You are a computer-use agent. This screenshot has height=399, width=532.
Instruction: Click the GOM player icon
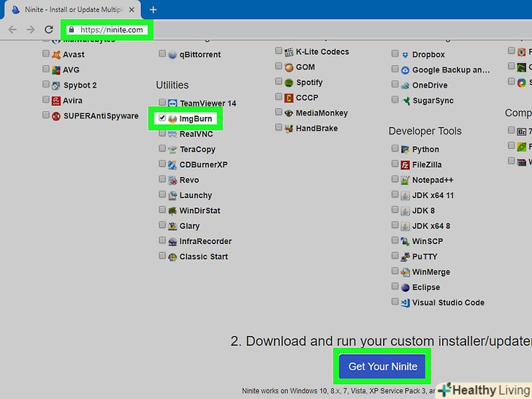coord(289,67)
